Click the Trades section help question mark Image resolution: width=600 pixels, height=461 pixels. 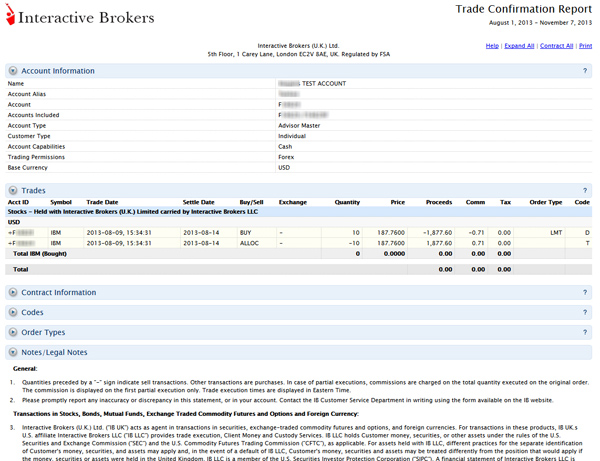pos(585,190)
